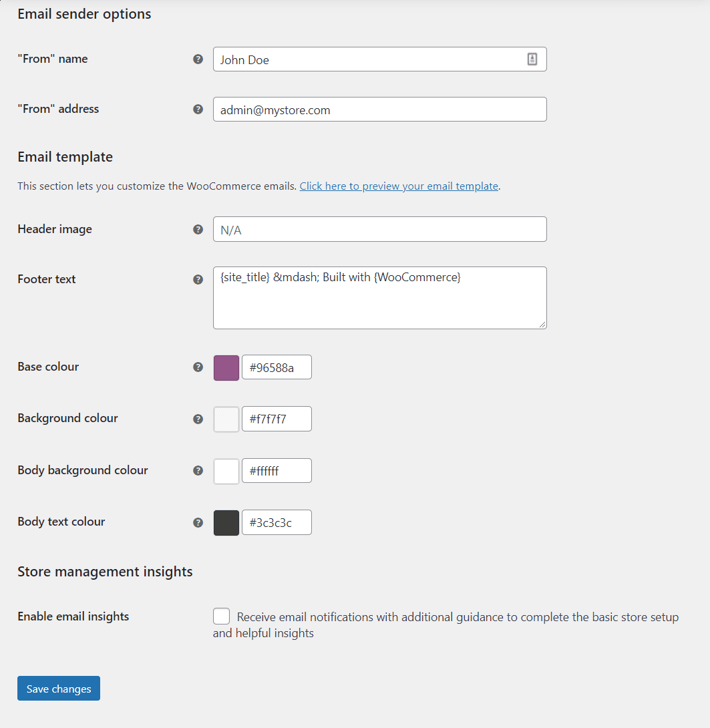Open the email template preview link
710x728 pixels.
pos(399,186)
